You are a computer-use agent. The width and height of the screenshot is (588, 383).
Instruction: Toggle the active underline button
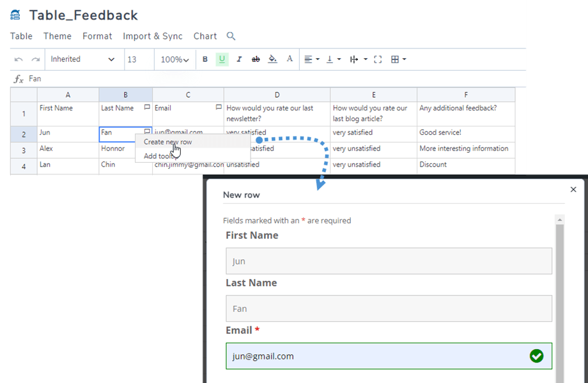222,59
